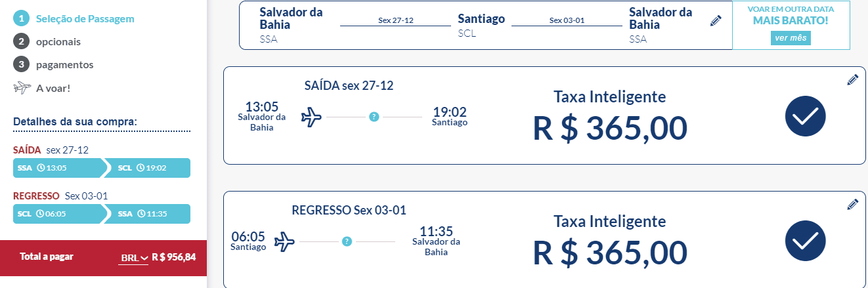Viewport: 868px width, 288px height.
Task: Toggle return Taxa Inteligente checkmark circle
Action: (x=805, y=241)
